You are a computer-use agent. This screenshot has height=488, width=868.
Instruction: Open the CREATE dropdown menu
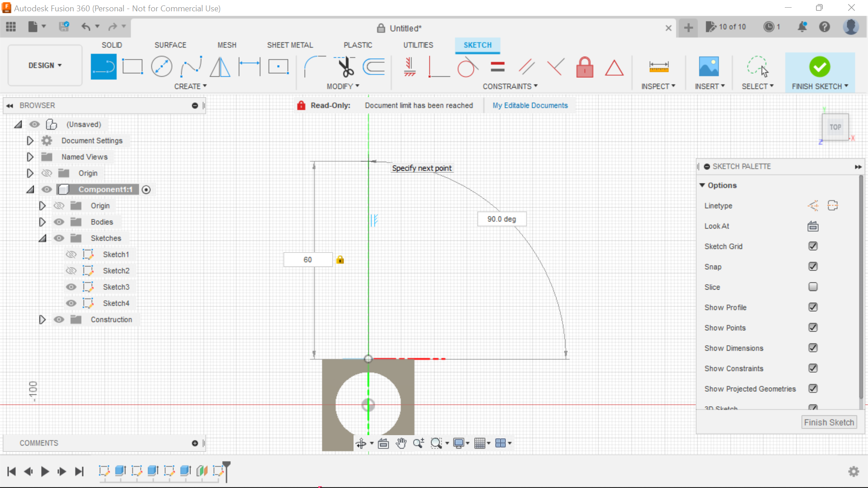tap(190, 86)
